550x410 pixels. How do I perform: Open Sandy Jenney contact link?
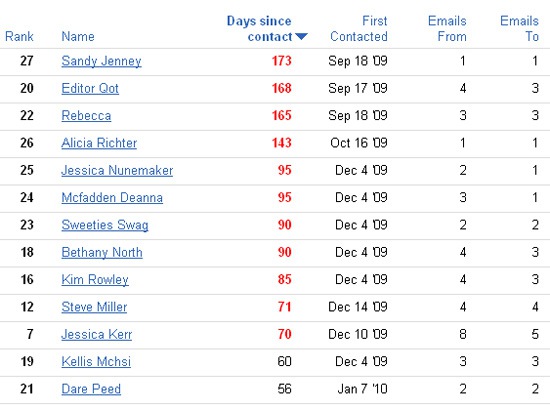(x=101, y=61)
